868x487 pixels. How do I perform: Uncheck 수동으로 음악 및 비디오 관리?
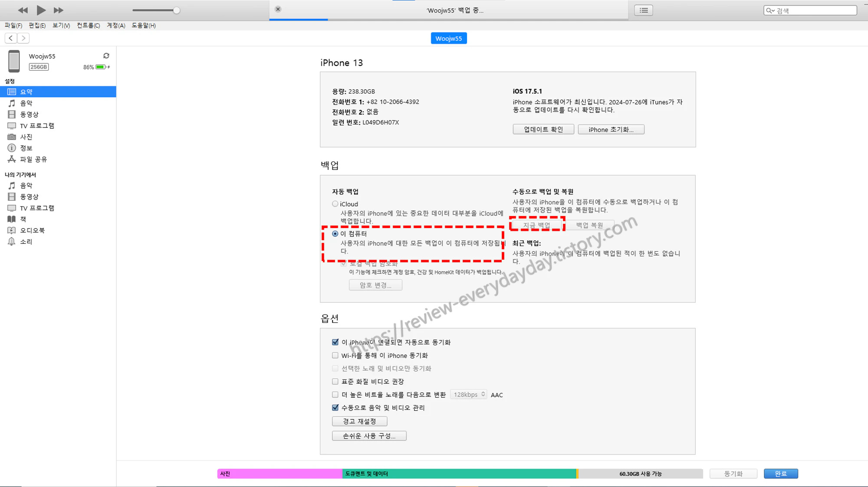click(335, 407)
